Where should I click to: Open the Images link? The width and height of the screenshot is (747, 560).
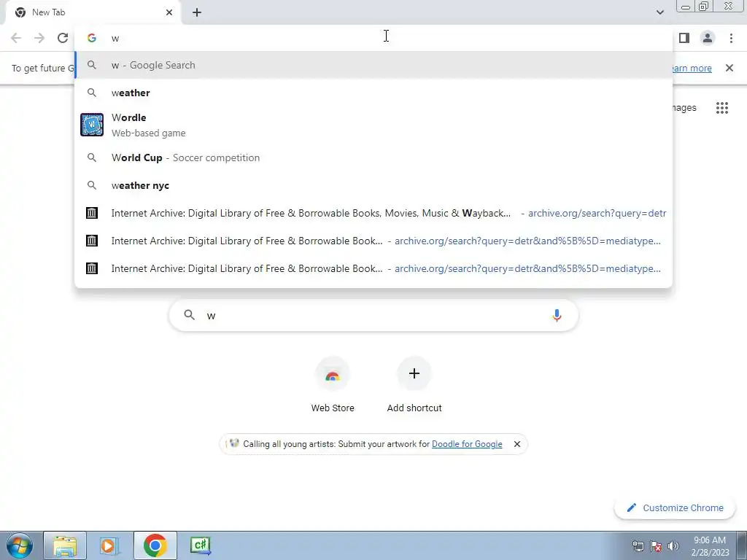684,108
